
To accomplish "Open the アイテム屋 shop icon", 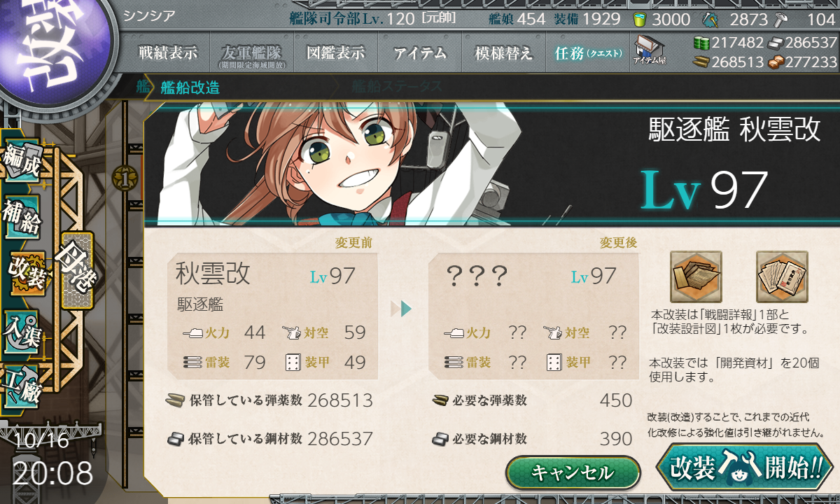I will [x=649, y=50].
